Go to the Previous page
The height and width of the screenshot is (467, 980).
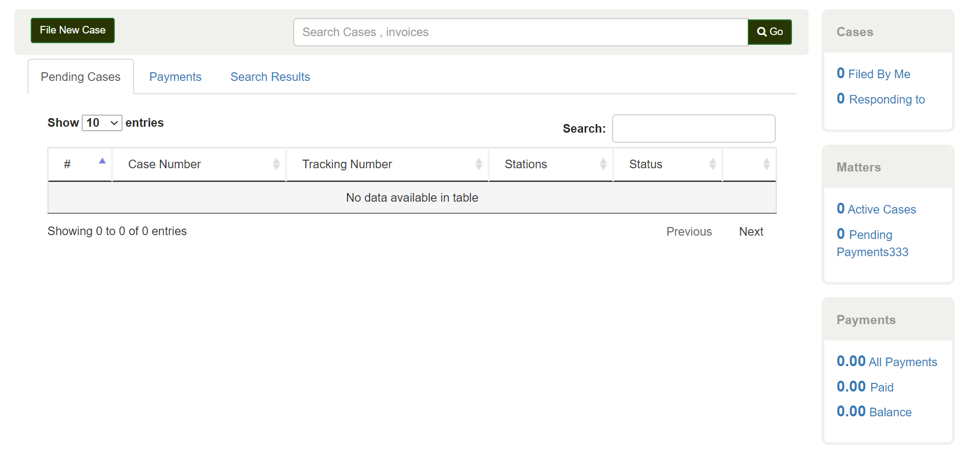tap(689, 231)
